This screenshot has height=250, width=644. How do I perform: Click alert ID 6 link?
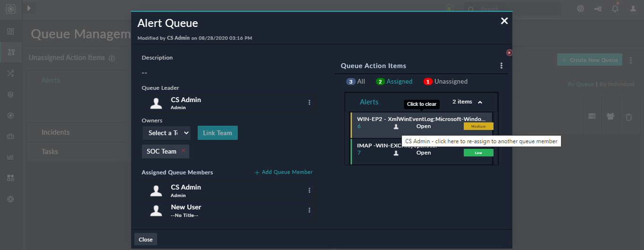point(359,126)
